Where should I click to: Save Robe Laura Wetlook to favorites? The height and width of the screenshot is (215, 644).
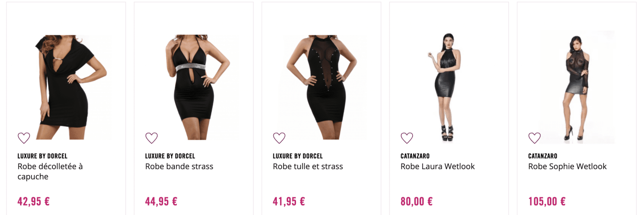point(407,138)
